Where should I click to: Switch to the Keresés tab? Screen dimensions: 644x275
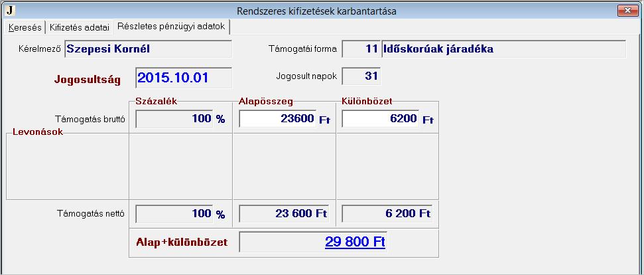25,27
